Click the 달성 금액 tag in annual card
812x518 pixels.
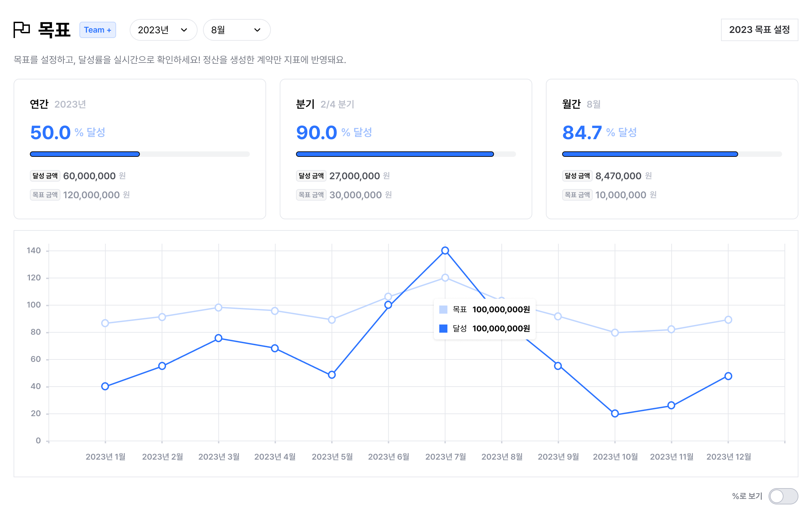tap(45, 176)
